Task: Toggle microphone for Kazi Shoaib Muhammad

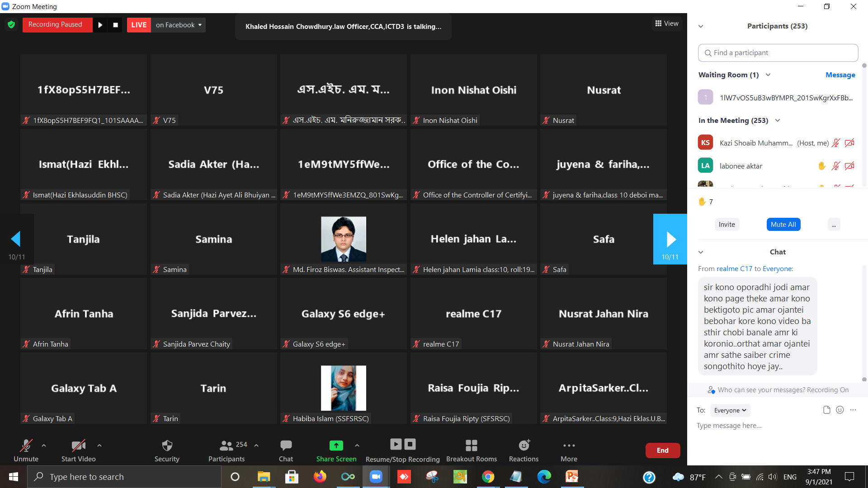Action: click(836, 143)
